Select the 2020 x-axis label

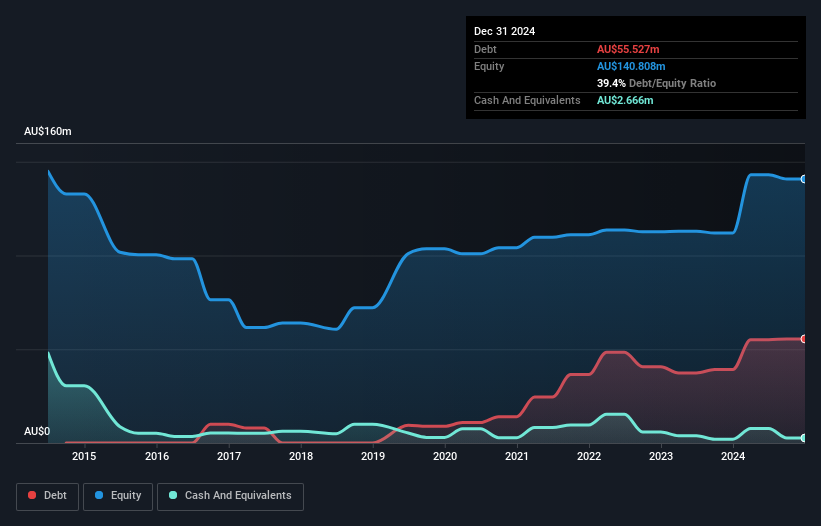[x=445, y=456]
